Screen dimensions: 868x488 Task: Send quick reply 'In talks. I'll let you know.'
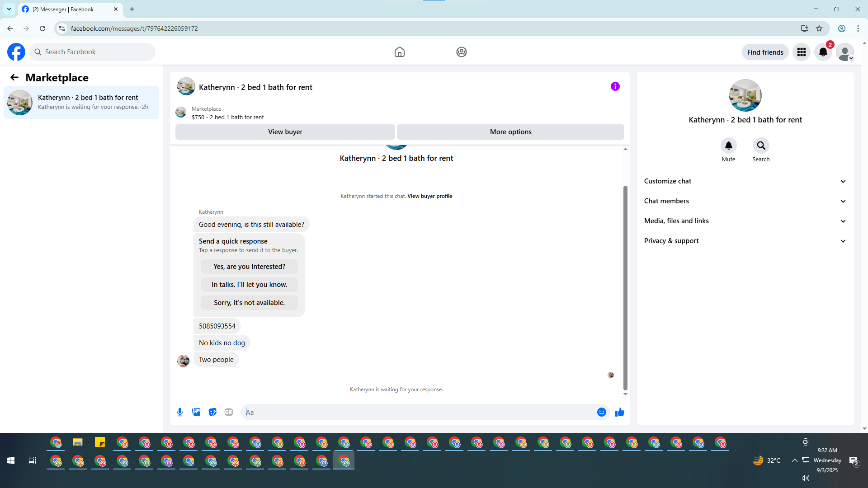[250, 285]
